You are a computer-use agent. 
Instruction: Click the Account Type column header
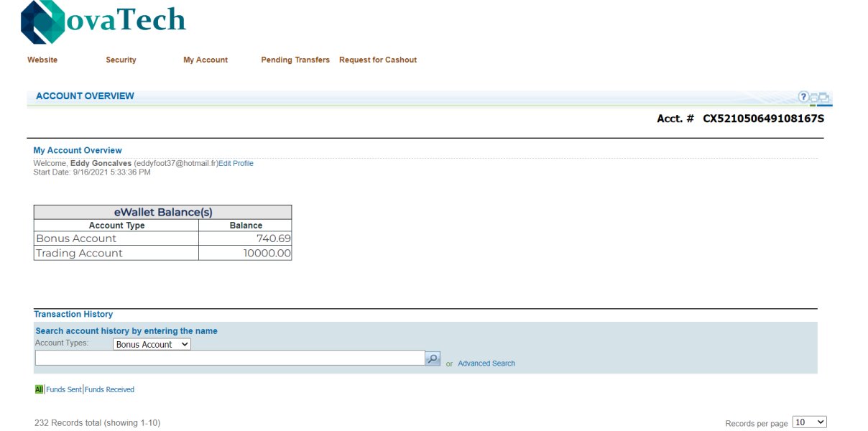(116, 226)
